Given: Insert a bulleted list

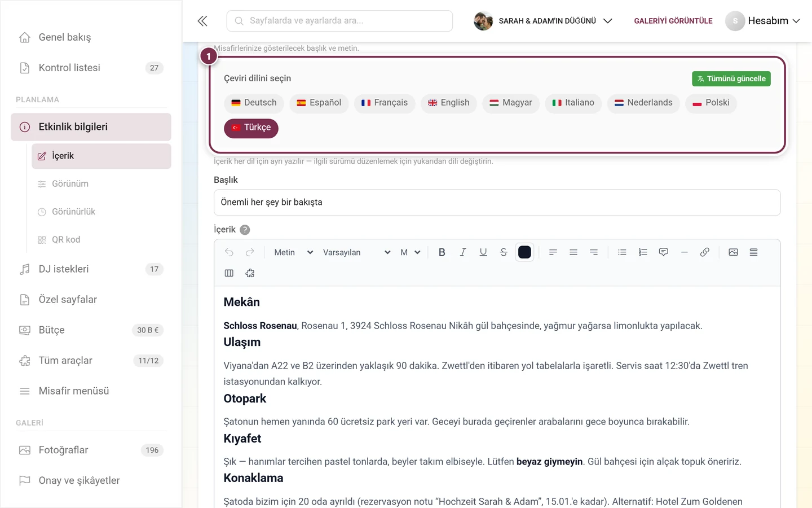Looking at the screenshot, I should tap(622, 252).
